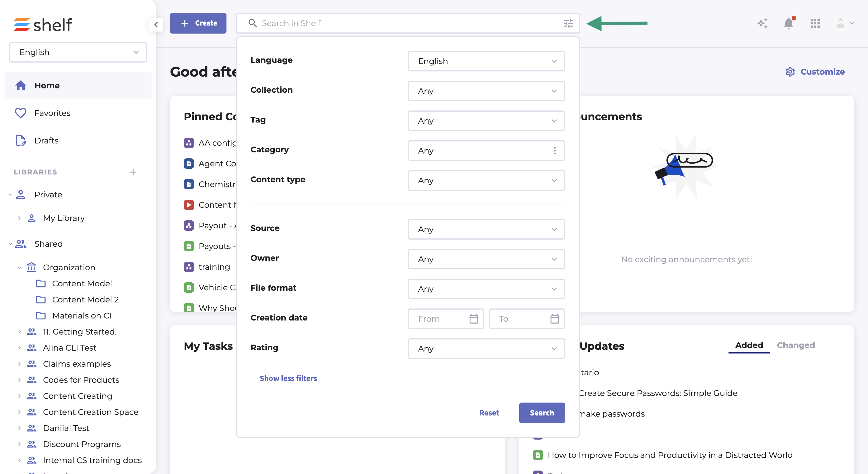Expand the My Library tree item
The height and width of the screenshot is (474, 868).
(20, 218)
